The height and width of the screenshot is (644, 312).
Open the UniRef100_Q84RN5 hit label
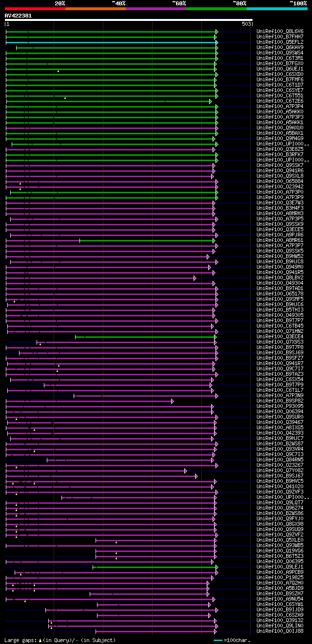pyautogui.click(x=280, y=460)
